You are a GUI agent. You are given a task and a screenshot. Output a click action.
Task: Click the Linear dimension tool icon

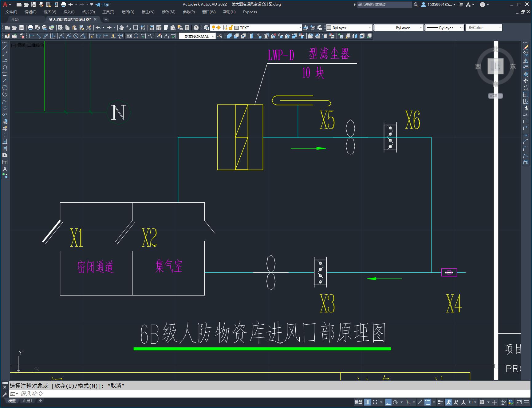point(32,36)
